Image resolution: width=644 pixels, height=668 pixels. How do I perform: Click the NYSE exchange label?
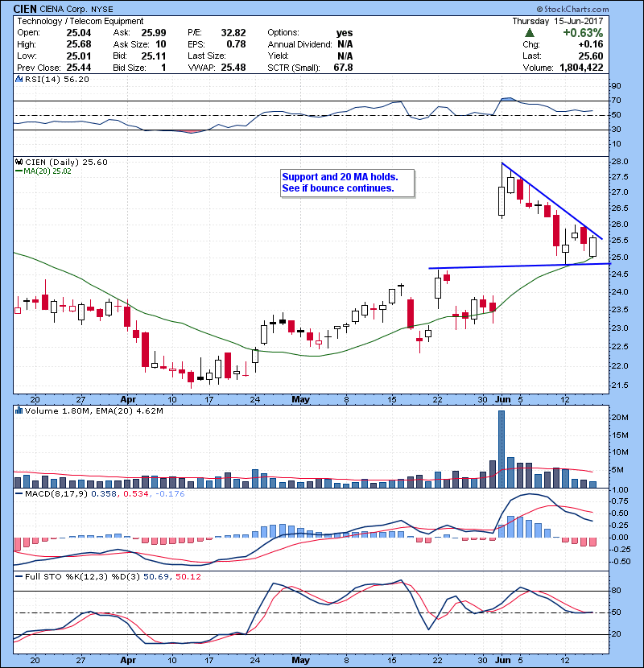click(x=102, y=9)
